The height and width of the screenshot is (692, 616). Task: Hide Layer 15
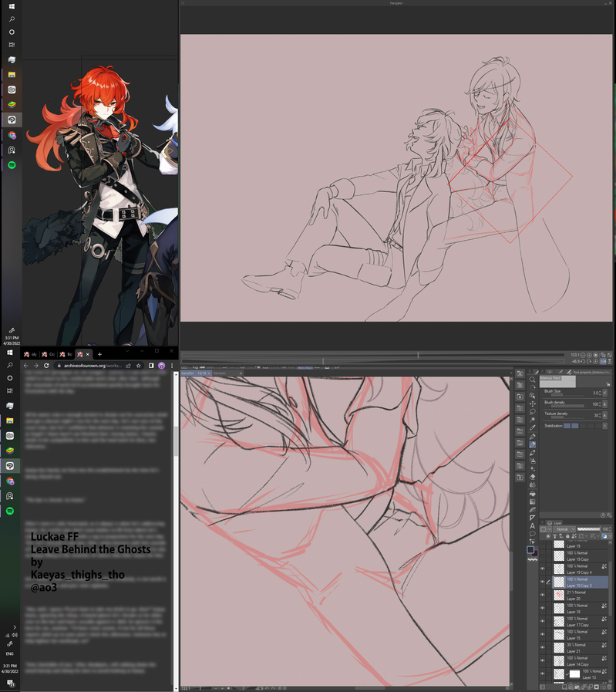(542, 635)
